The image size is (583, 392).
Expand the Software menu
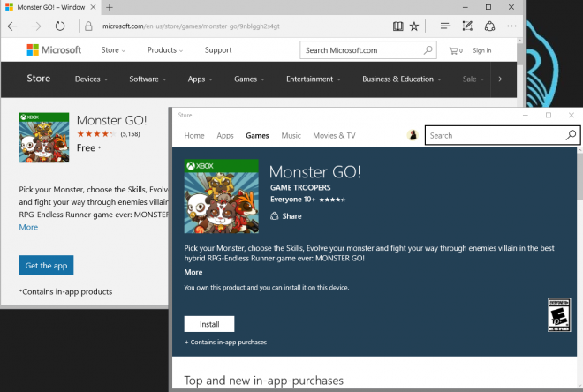click(148, 79)
